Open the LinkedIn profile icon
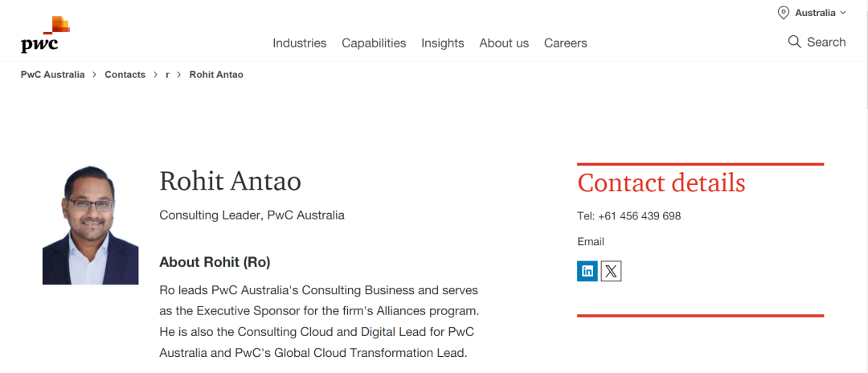Screen dimensions: 868x373 pyautogui.click(x=588, y=271)
